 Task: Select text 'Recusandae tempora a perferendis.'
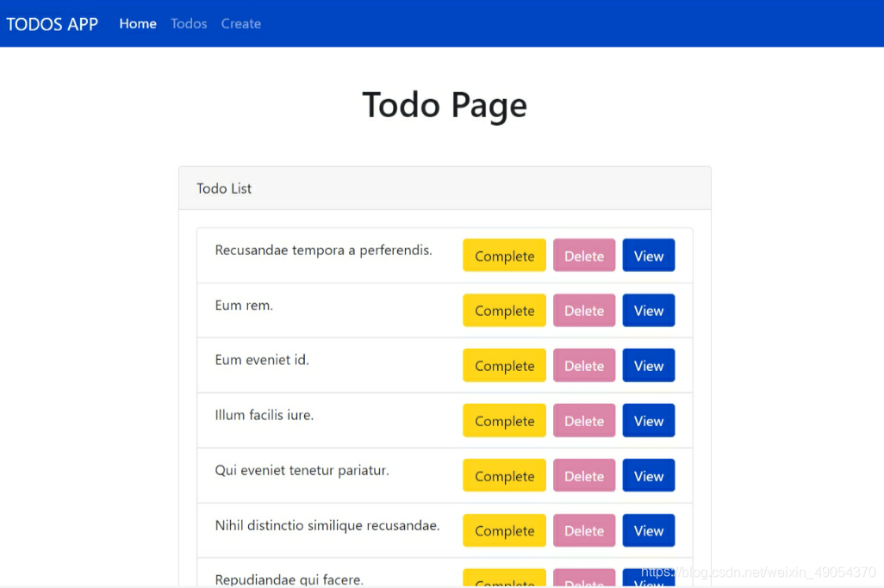pyautogui.click(x=323, y=250)
